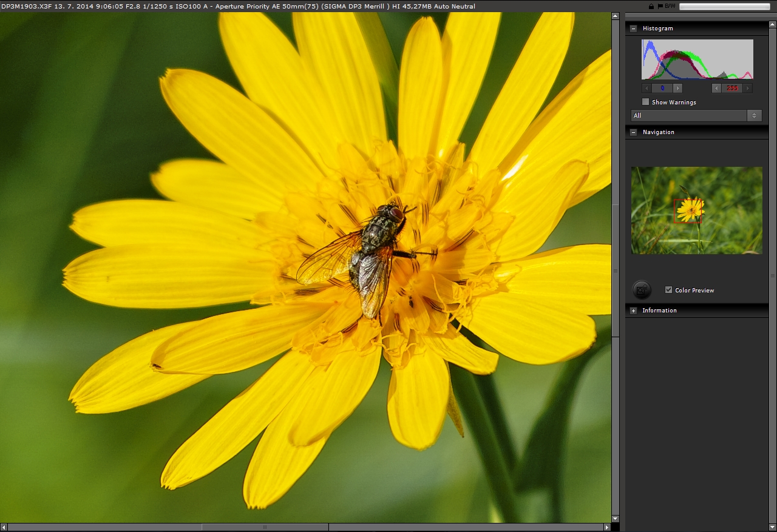Click the horizontal scrollbar thumb
Image resolution: width=777 pixels, height=532 pixels.
[265, 527]
